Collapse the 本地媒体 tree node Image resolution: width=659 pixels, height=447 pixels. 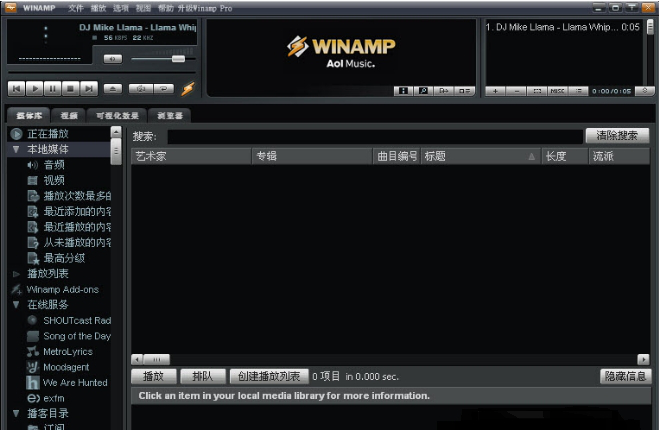click(x=16, y=149)
